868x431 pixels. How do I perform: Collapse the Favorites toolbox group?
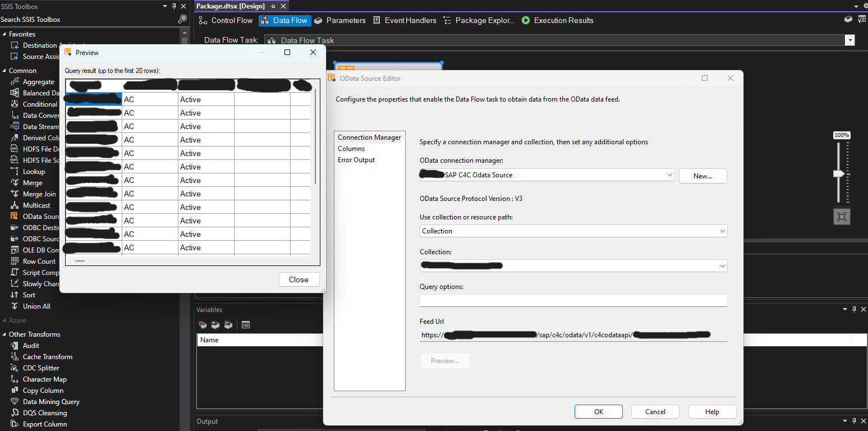point(4,34)
